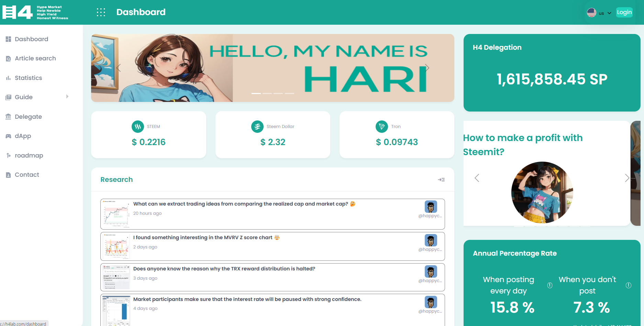Click author avatar on the realized cap post
Screen dimensions: 644x326
pyautogui.click(x=431, y=207)
